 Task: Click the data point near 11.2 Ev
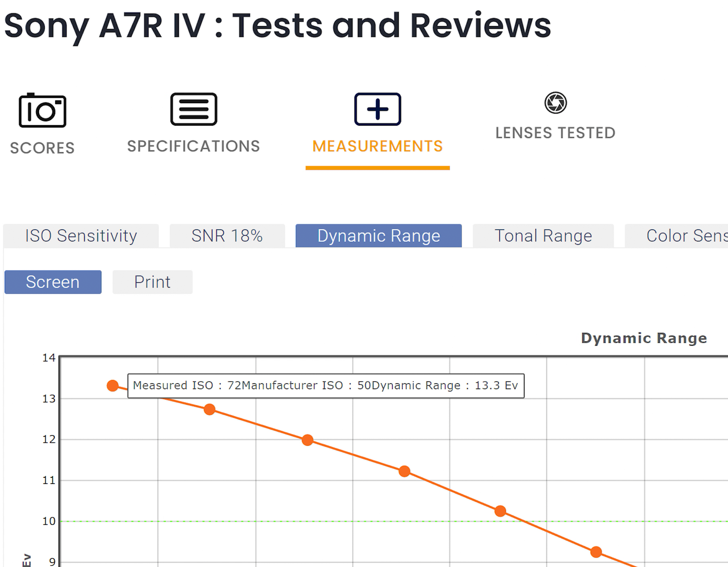tap(404, 471)
